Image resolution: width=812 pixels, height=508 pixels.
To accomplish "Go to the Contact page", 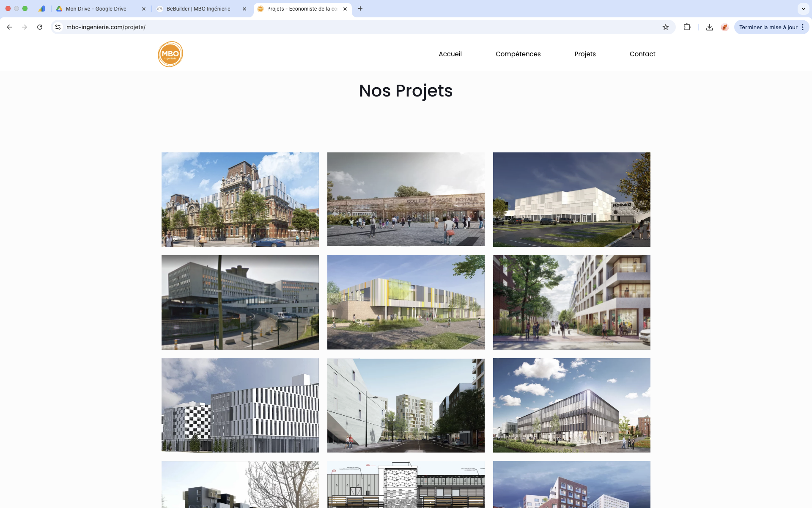I will [642, 54].
